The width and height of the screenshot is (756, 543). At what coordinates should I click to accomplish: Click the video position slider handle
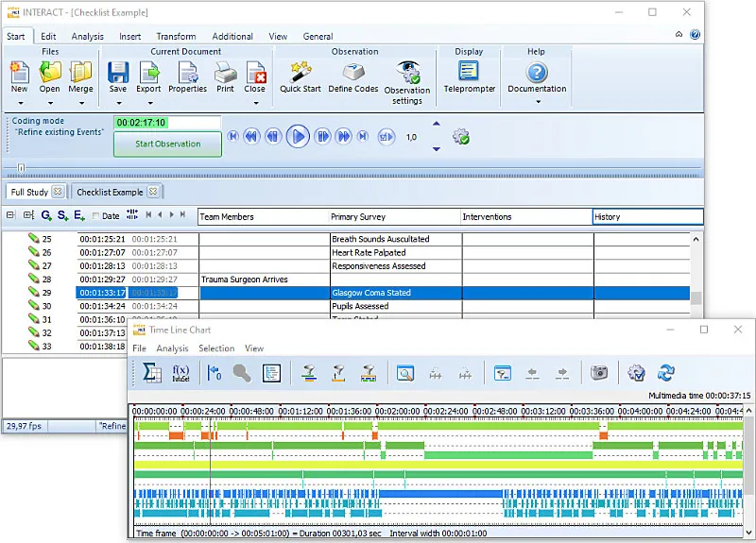click(21, 168)
